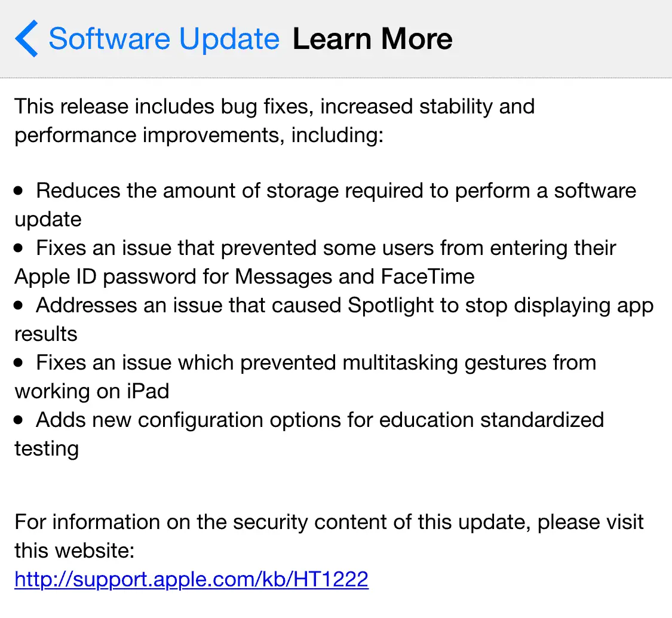Click bullet dot before "Addresses an issue"
Screen dimensions: 672x618
19,305
